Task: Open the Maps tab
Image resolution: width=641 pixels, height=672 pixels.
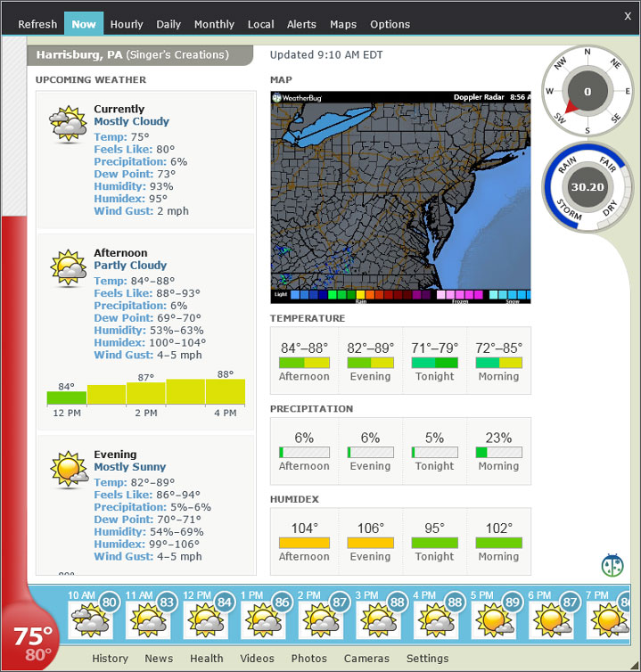Action: point(343,24)
